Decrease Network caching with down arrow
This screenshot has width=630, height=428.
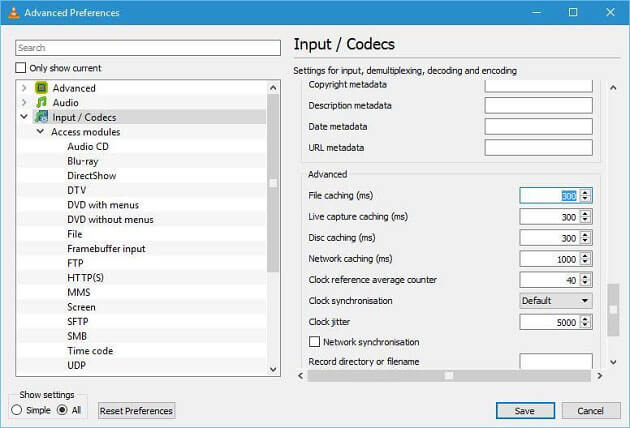coord(586,262)
